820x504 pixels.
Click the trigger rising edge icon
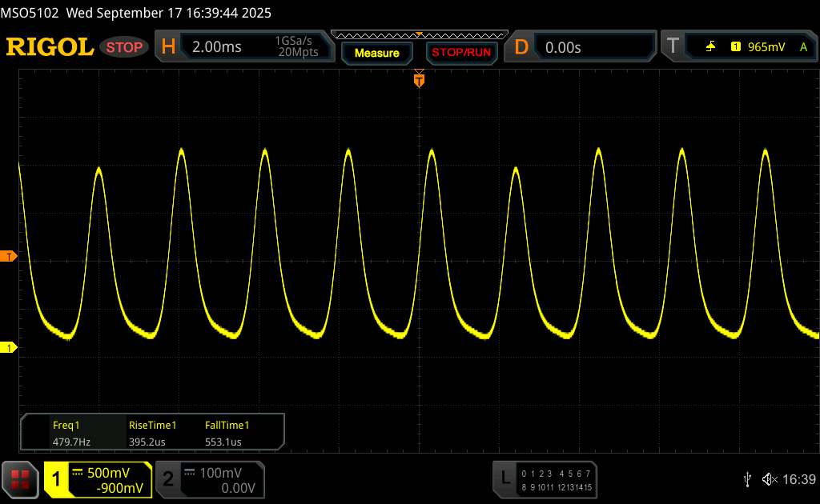click(x=710, y=47)
